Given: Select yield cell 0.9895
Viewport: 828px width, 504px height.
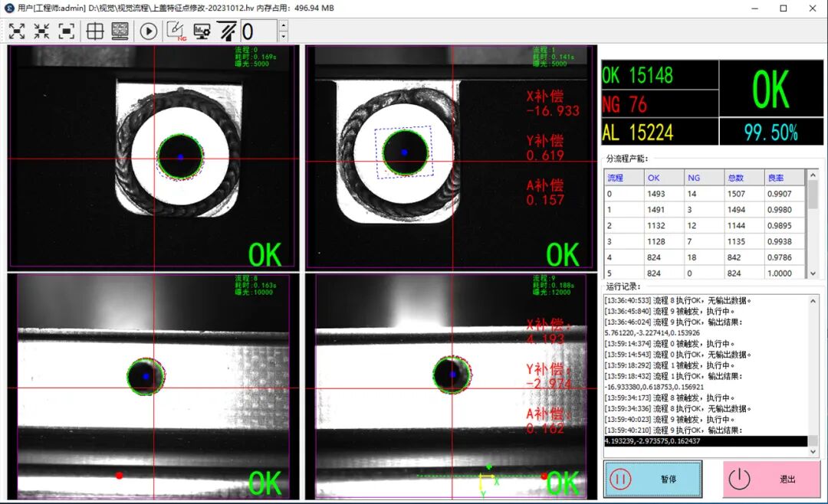Looking at the screenshot, I should pyautogui.click(x=784, y=225).
